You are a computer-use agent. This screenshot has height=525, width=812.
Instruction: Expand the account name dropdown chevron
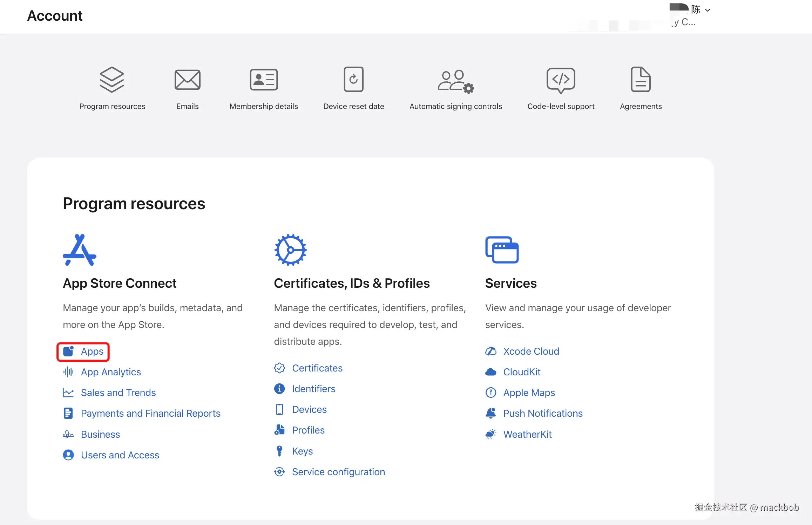(x=708, y=10)
